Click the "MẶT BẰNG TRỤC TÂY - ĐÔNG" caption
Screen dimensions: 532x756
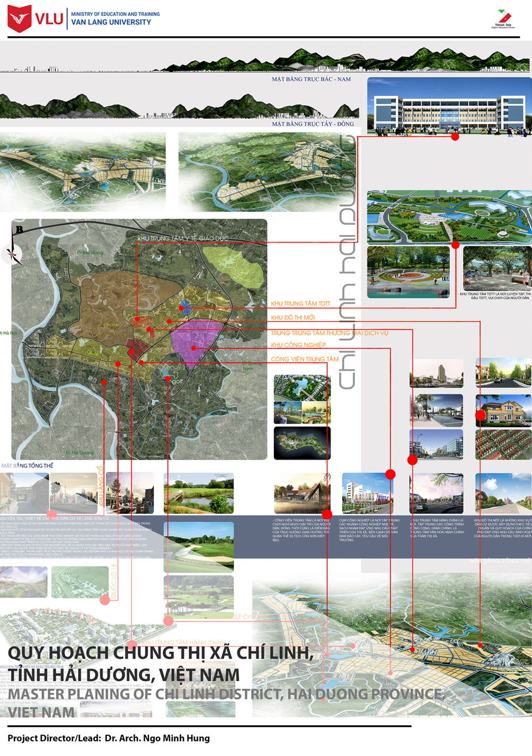pos(313,124)
